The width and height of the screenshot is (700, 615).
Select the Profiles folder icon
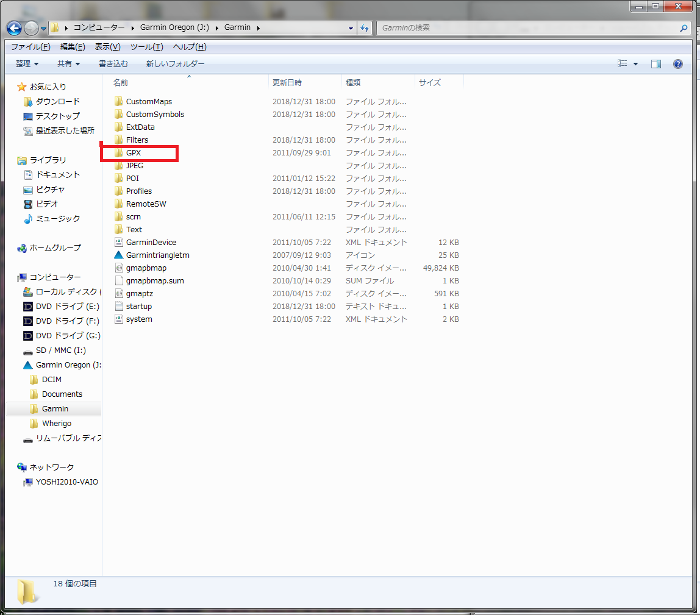click(x=118, y=191)
